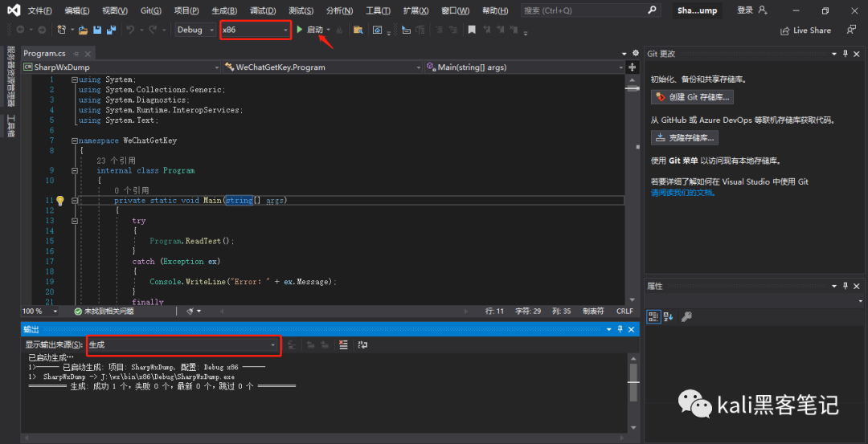868x444 pixels.
Task: Navigate forward with the toolbar forward arrow
Action: pos(42,30)
